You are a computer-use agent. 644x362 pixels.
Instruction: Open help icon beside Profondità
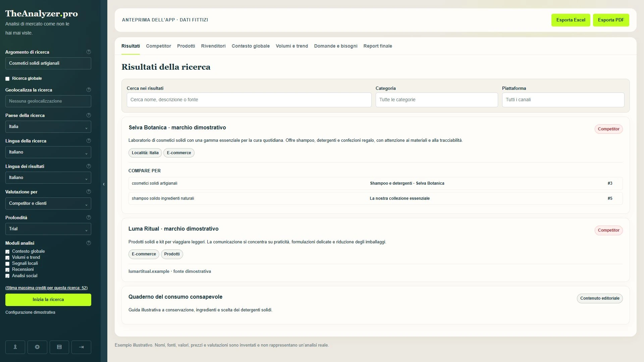89,218
